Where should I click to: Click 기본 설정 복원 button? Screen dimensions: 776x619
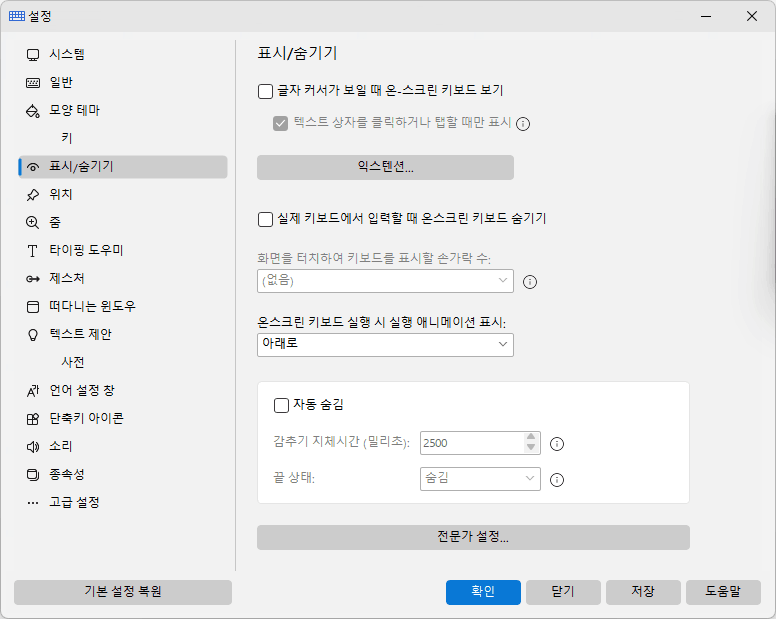click(123, 592)
